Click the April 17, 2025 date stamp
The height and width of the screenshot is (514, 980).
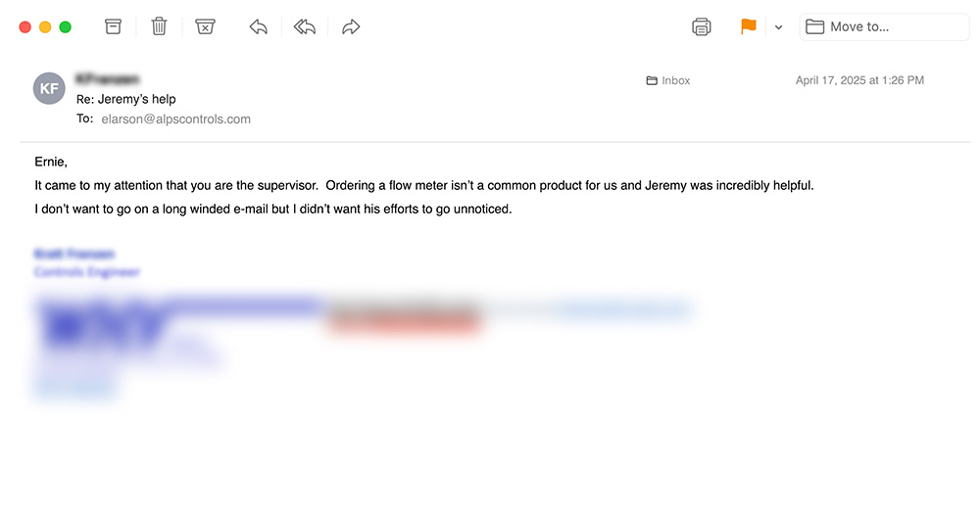[x=859, y=80]
